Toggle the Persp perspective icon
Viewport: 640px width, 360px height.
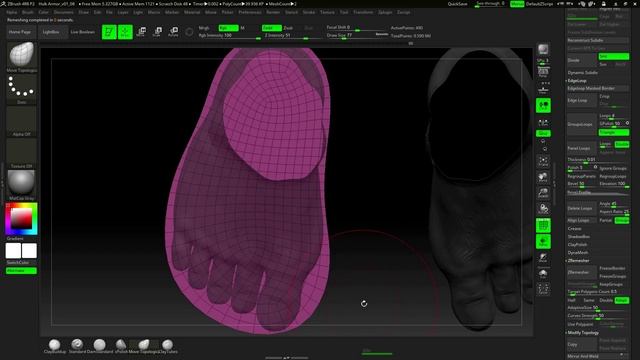tap(543, 73)
